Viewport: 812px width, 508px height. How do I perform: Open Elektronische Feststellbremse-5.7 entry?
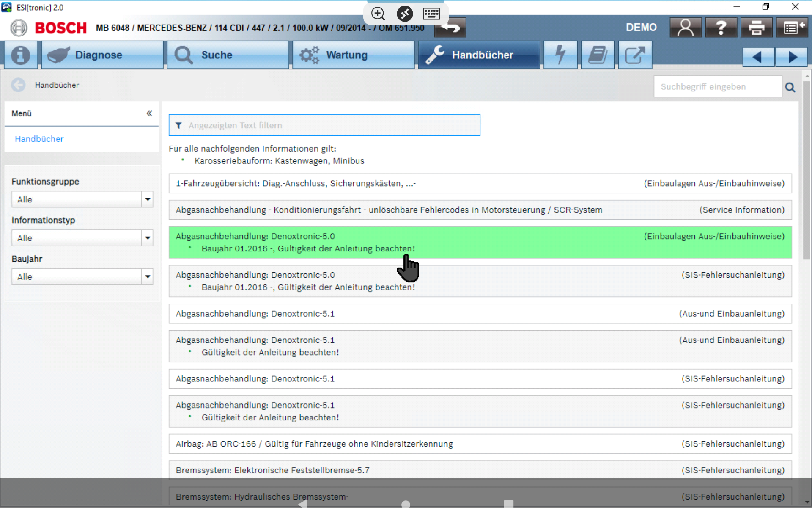click(x=480, y=470)
